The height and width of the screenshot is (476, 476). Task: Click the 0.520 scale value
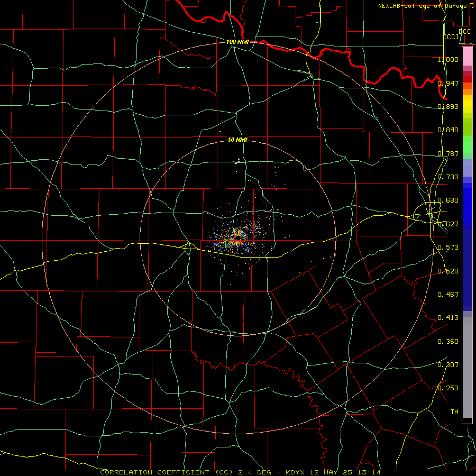pos(448,271)
